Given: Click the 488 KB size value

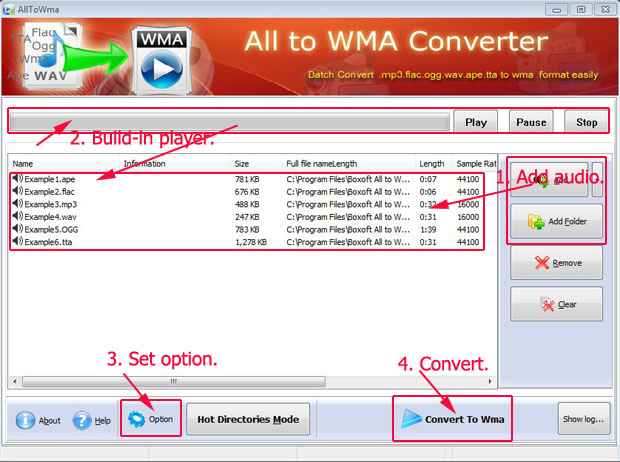Looking at the screenshot, I should point(247,204).
